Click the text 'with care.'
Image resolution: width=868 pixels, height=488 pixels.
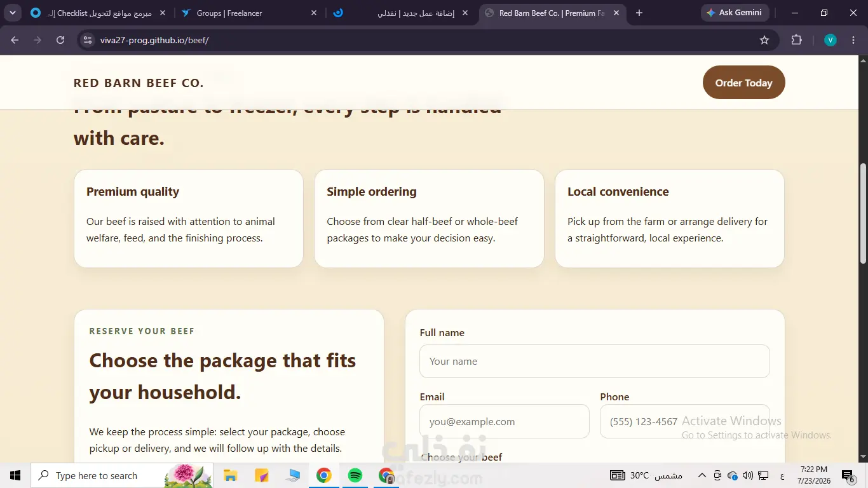(x=119, y=138)
